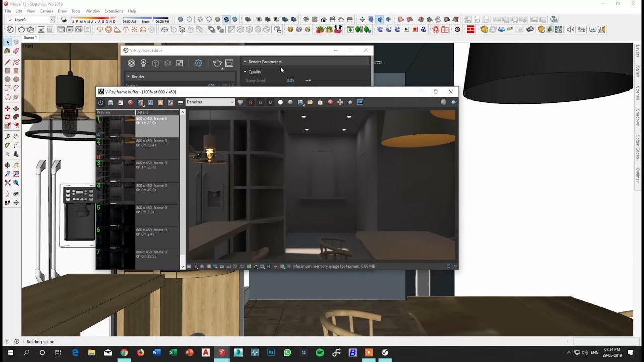
Task: Click the Noise Limit value 0.05
Action: pyautogui.click(x=290, y=80)
